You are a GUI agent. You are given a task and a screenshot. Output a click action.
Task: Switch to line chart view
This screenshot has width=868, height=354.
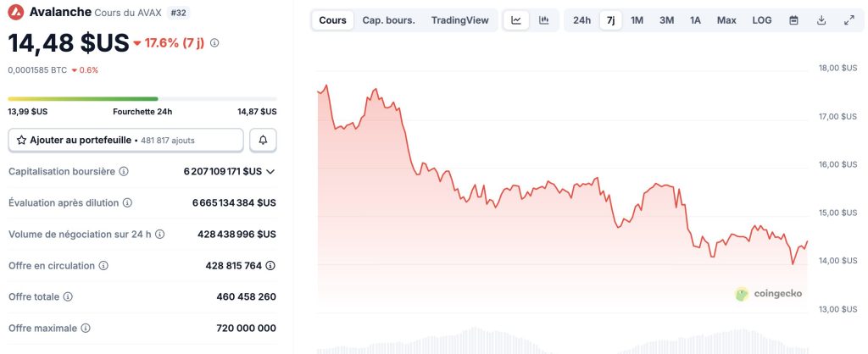[x=516, y=20]
